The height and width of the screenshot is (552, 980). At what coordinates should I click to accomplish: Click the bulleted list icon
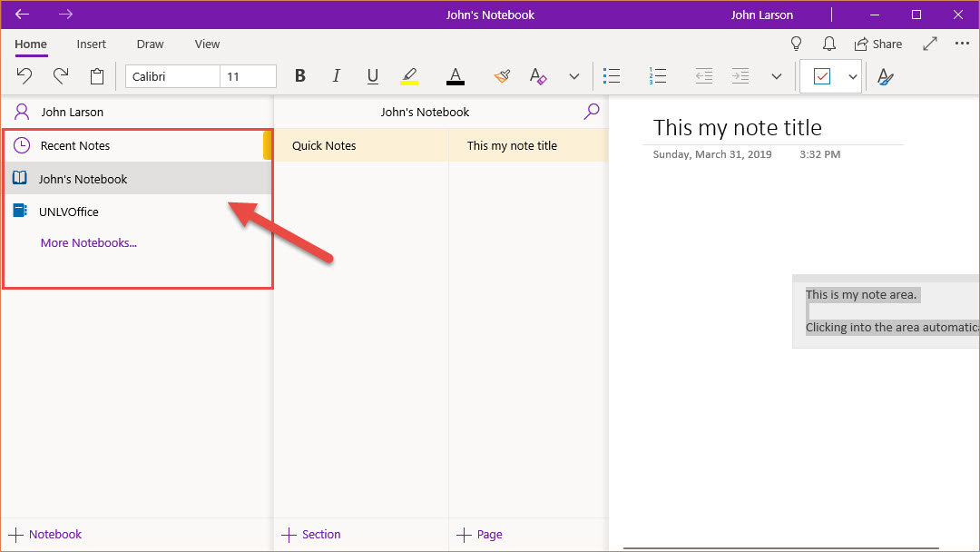click(612, 76)
